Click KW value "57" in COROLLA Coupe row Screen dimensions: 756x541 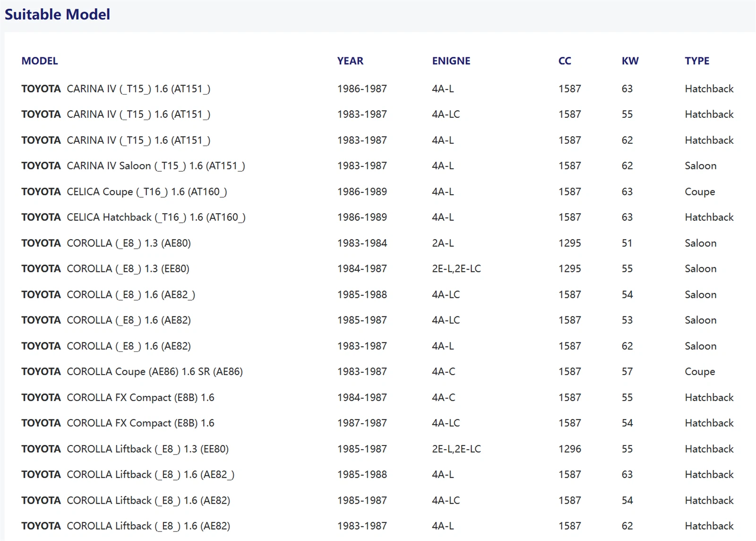pos(627,372)
